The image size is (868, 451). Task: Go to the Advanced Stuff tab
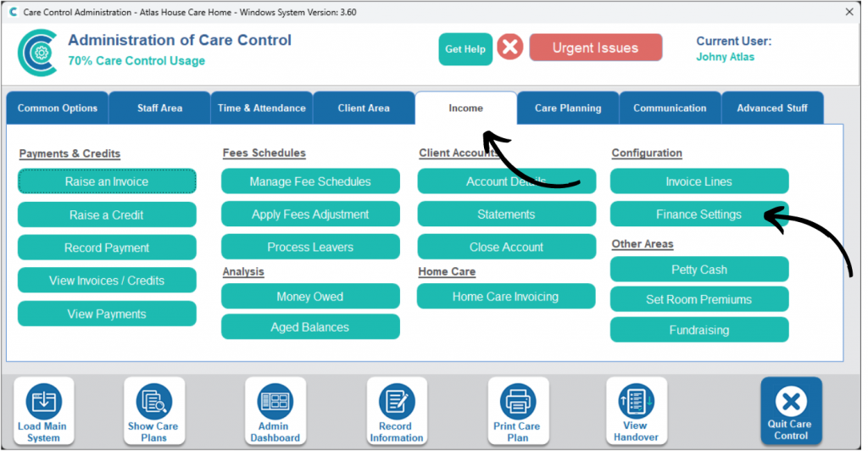(x=772, y=109)
